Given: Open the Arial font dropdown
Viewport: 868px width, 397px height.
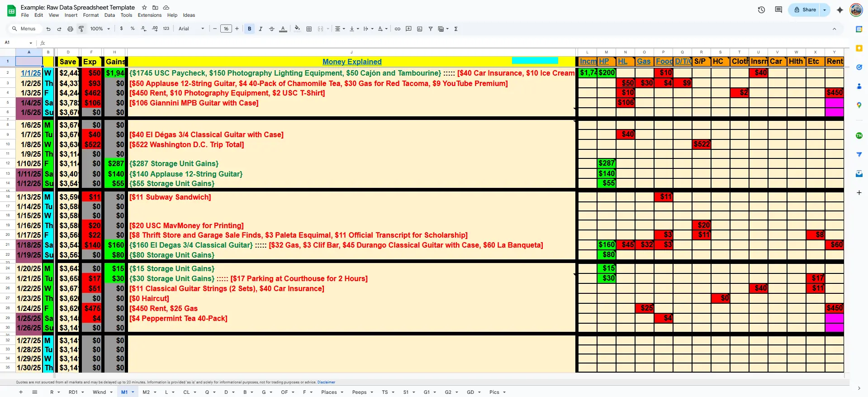Looking at the screenshot, I should (x=191, y=29).
